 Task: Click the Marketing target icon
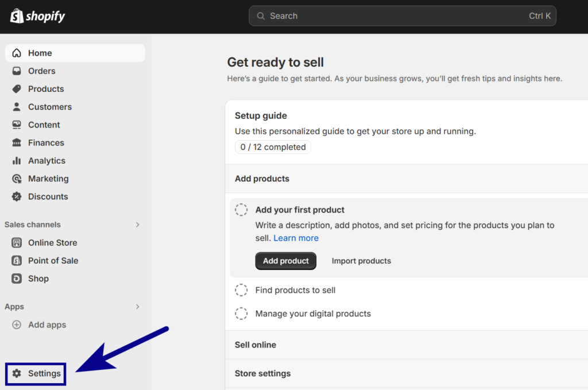[x=17, y=179]
